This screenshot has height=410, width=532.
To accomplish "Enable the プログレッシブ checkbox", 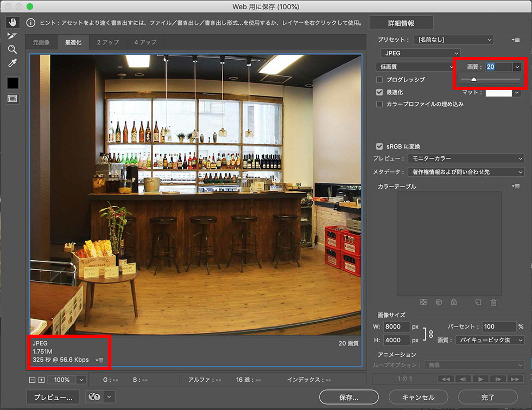I will coord(380,80).
